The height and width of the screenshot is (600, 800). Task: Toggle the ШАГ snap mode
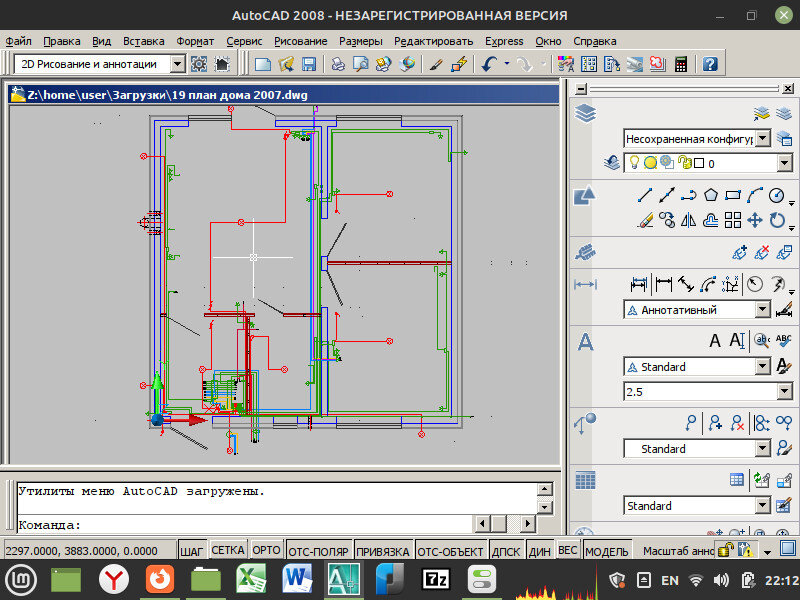pos(192,551)
